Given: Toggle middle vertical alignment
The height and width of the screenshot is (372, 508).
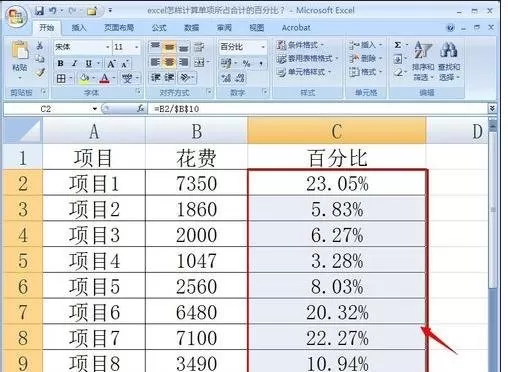Looking at the screenshot, I should click(x=169, y=47).
